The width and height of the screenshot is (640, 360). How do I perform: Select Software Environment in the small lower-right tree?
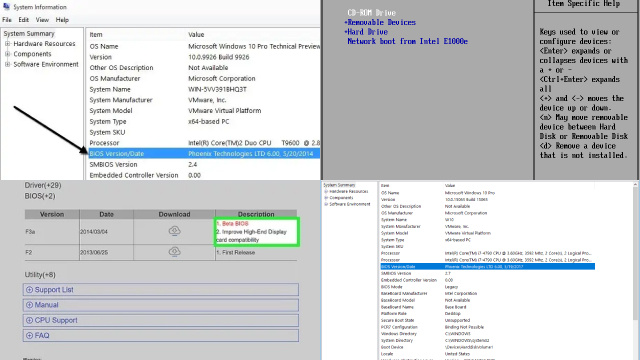350,204
